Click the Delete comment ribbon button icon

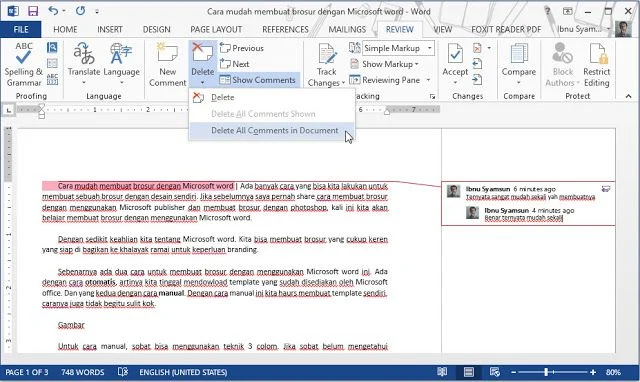click(202, 53)
